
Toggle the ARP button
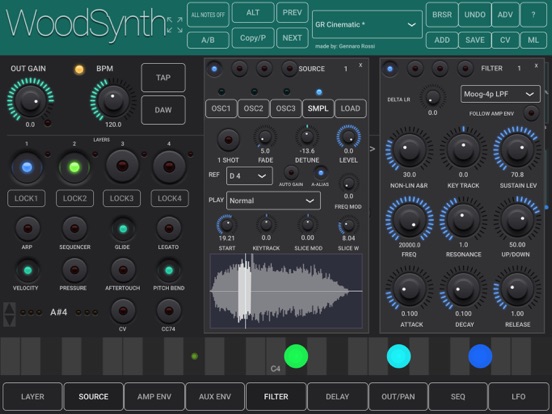point(27,229)
